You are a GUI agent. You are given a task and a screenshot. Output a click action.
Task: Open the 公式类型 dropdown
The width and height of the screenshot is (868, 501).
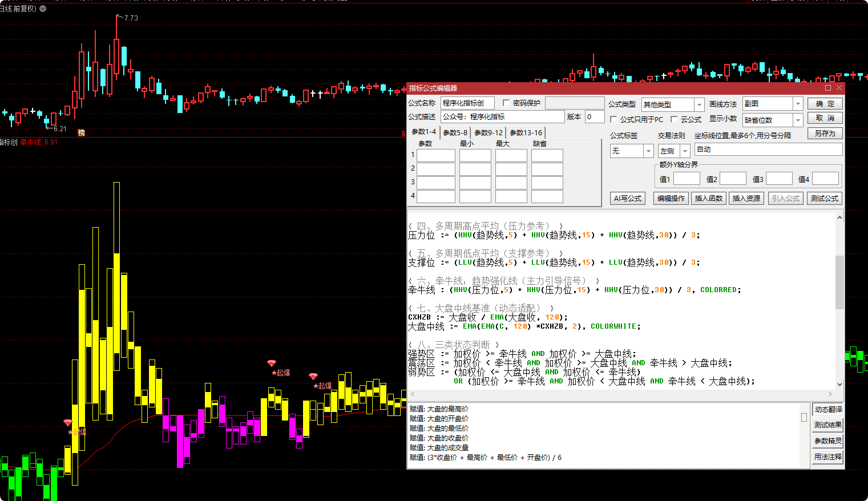(x=699, y=104)
